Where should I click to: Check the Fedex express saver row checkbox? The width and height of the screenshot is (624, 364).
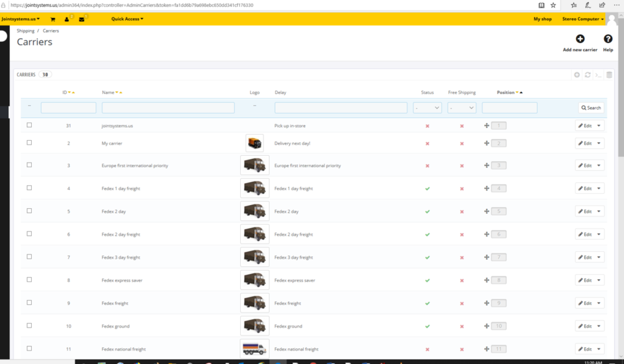point(29,280)
